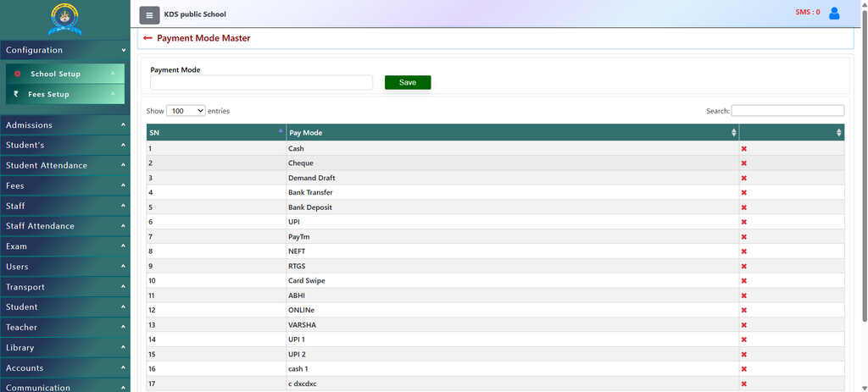868x392 pixels.
Task: Collapse the Configuration sidebar section
Action: 64,50
